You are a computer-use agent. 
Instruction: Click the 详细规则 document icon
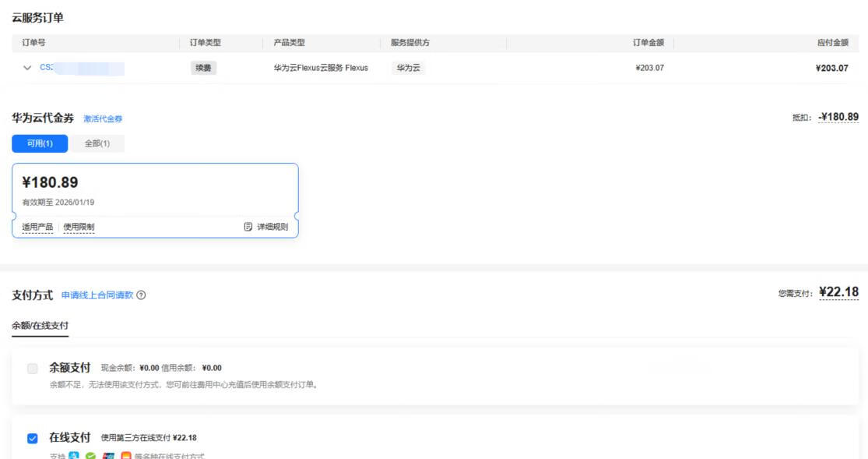pyautogui.click(x=248, y=227)
